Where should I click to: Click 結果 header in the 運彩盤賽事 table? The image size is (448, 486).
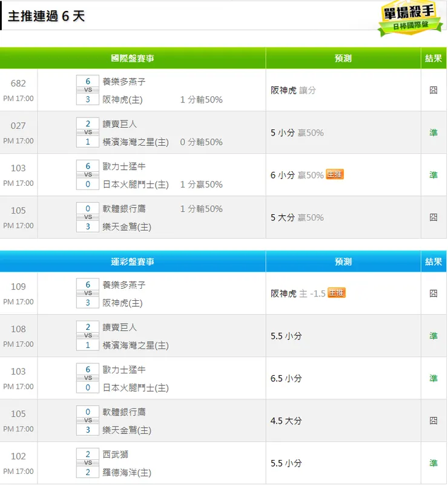coord(433,261)
